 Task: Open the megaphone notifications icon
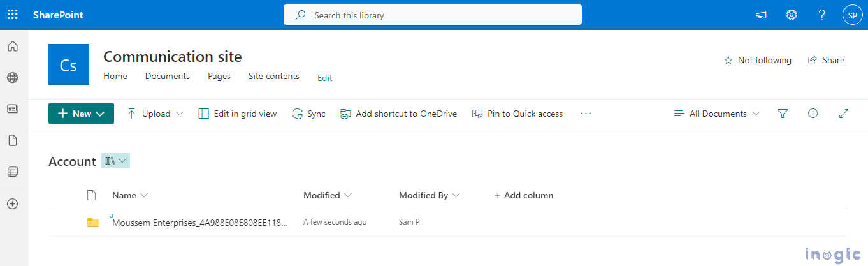point(761,15)
